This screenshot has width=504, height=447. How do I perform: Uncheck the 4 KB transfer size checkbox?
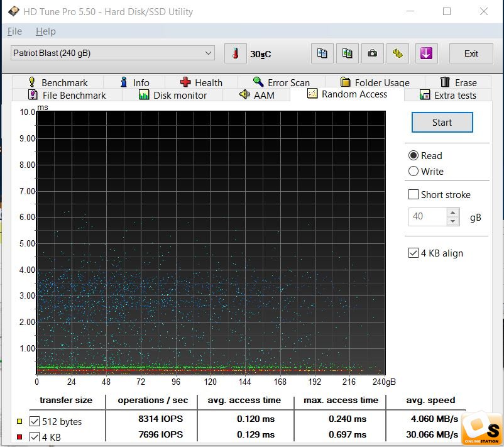[x=35, y=437]
